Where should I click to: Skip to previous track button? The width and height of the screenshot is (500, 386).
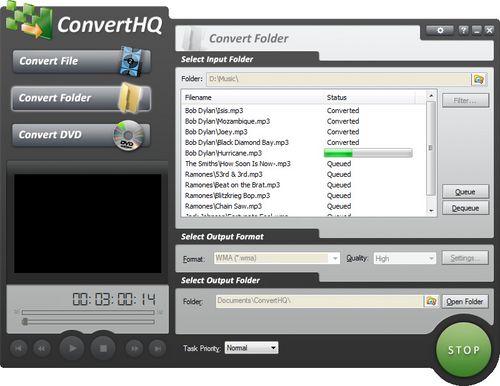19,349
